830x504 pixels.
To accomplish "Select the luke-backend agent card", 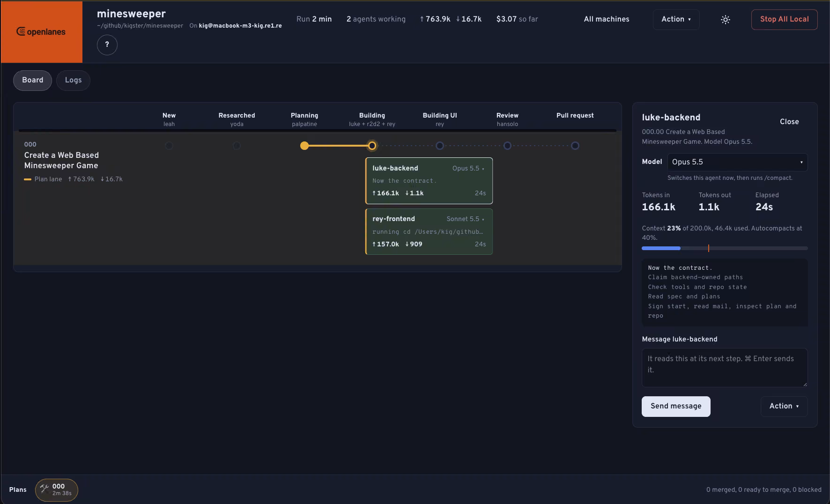I will (x=429, y=181).
